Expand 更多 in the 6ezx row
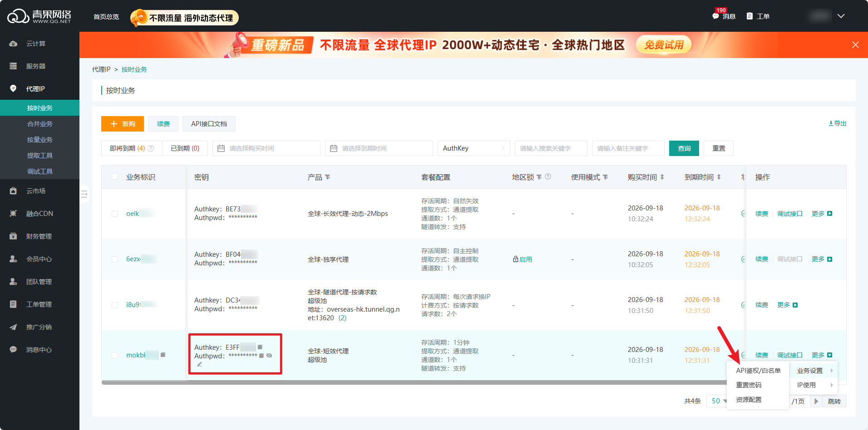This screenshot has width=868, height=430. pos(822,259)
